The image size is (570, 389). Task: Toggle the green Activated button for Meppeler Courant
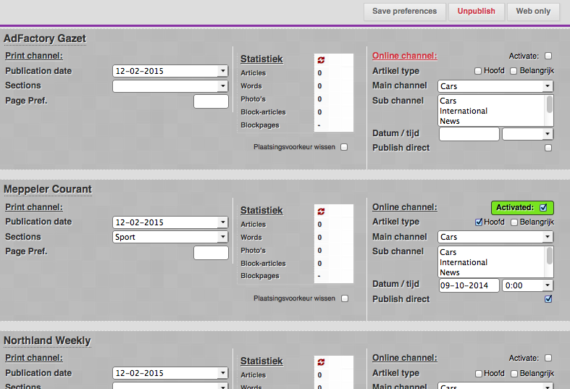coord(522,208)
